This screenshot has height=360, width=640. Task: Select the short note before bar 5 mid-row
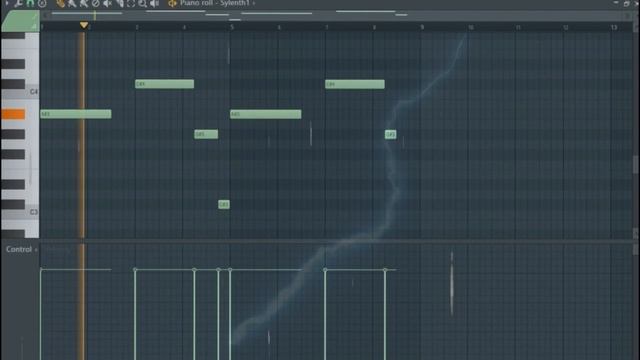tap(206, 134)
